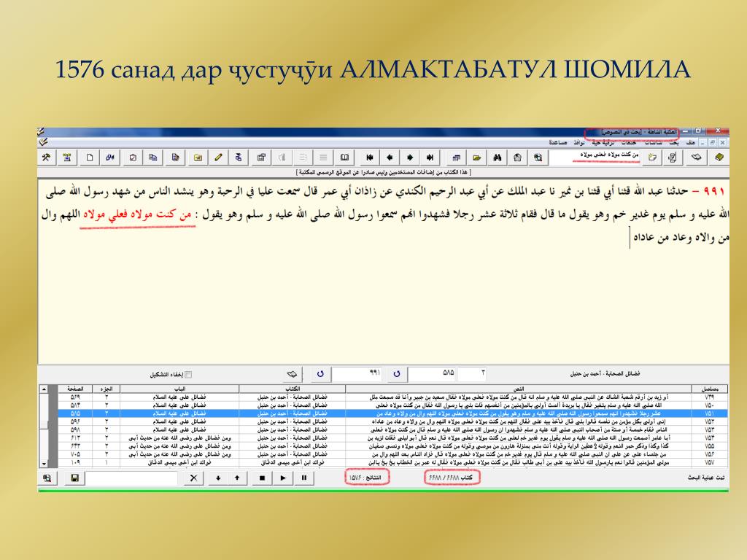Open the tree hierarchy toolbar icon
747x560 pixels.
pyautogui.click(x=673, y=157)
